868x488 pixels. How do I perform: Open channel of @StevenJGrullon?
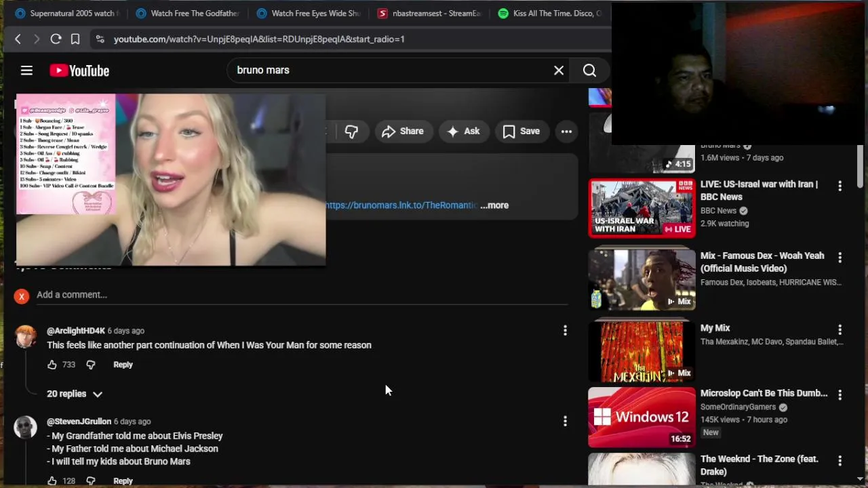click(x=79, y=422)
